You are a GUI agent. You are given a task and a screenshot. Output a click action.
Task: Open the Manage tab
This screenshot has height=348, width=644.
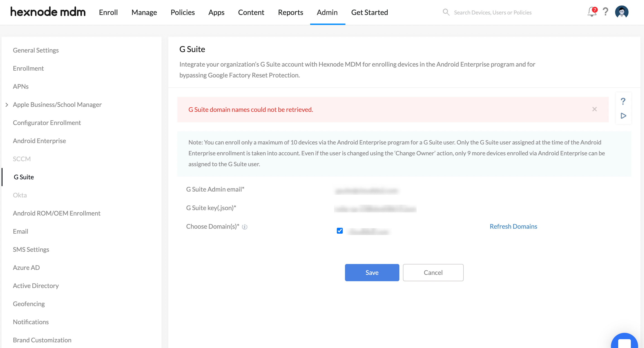coord(144,12)
